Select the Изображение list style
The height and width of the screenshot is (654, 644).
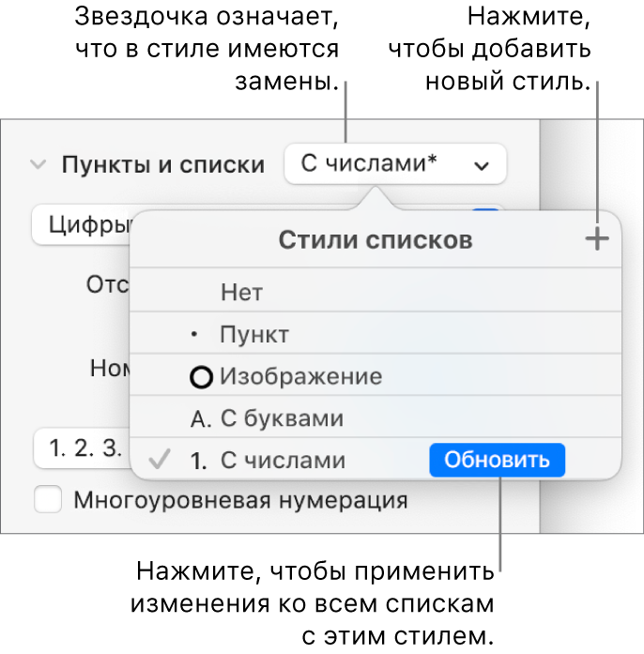(376, 376)
